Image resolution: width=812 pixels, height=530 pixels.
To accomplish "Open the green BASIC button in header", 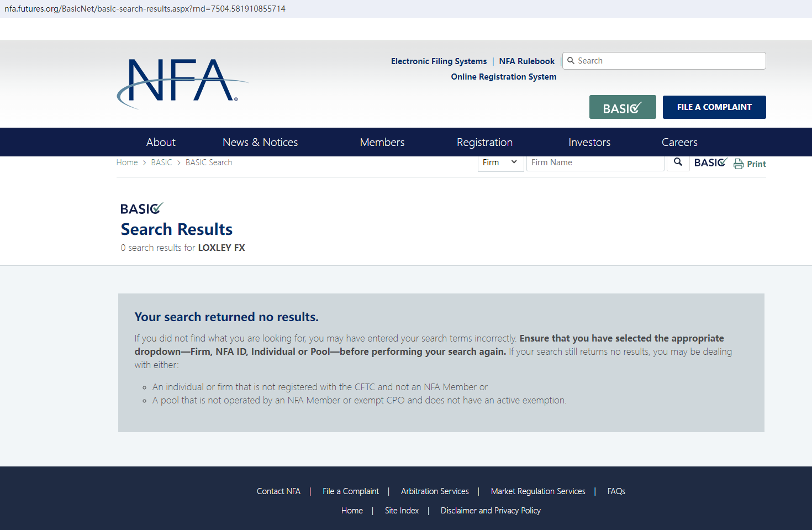I will (623, 107).
